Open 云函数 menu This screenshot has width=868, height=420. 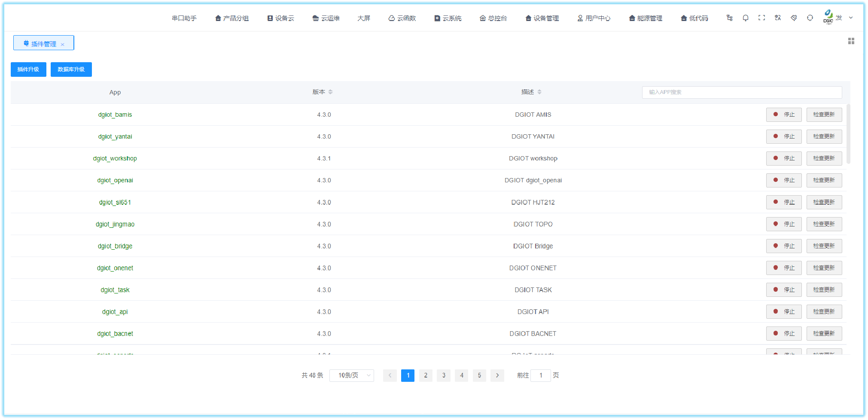(x=402, y=18)
